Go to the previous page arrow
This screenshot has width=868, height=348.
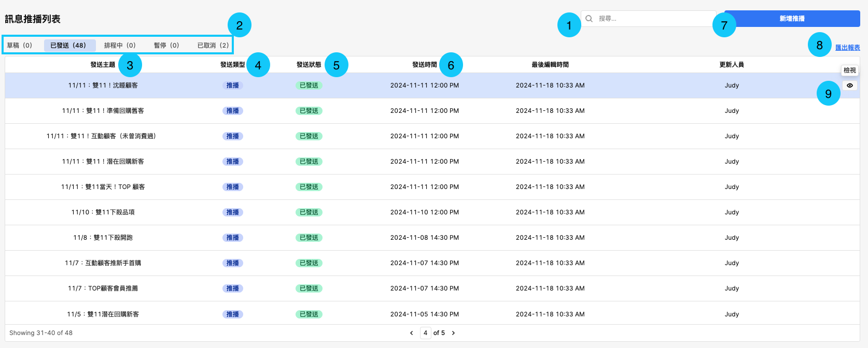click(x=412, y=333)
